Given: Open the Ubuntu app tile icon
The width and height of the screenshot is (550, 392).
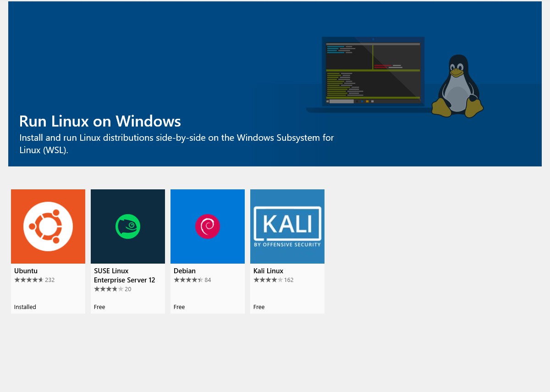Looking at the screenshot, I should (48, 226).
